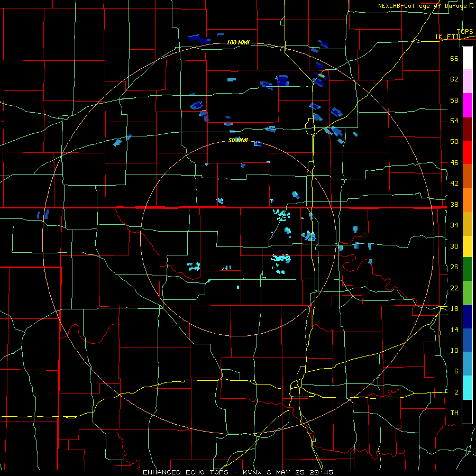The width and height of the screenshot is (476, 476).
Task: Click the "50" legend value
Action: tap(454, 142)
